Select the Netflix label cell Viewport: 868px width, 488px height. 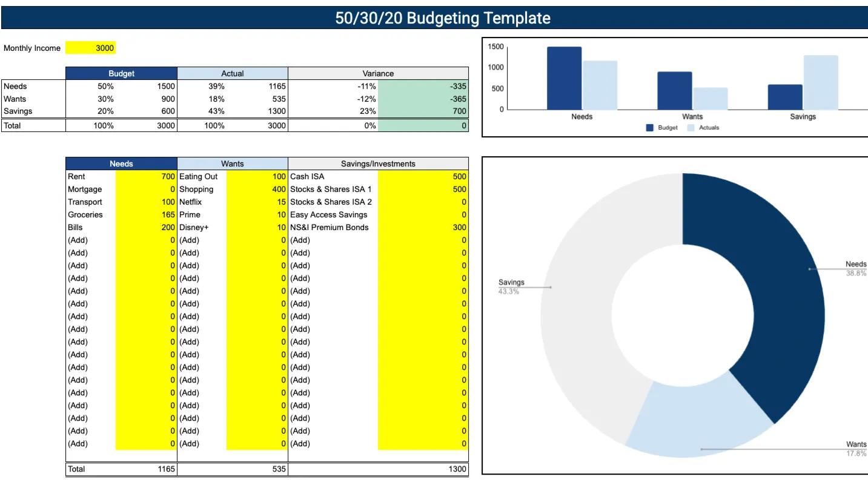pyautogui.click(x=202, y=202)
